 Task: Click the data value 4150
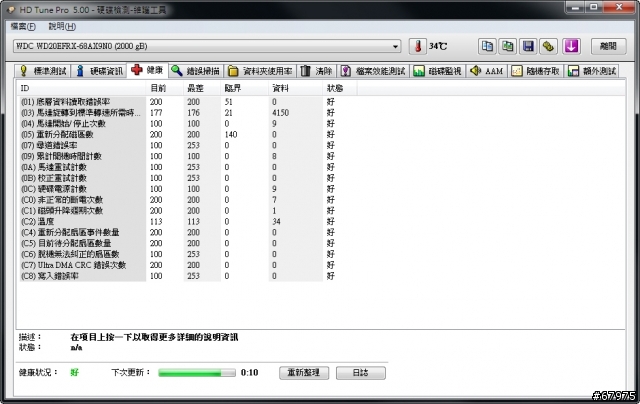click(x=280, y=113)
